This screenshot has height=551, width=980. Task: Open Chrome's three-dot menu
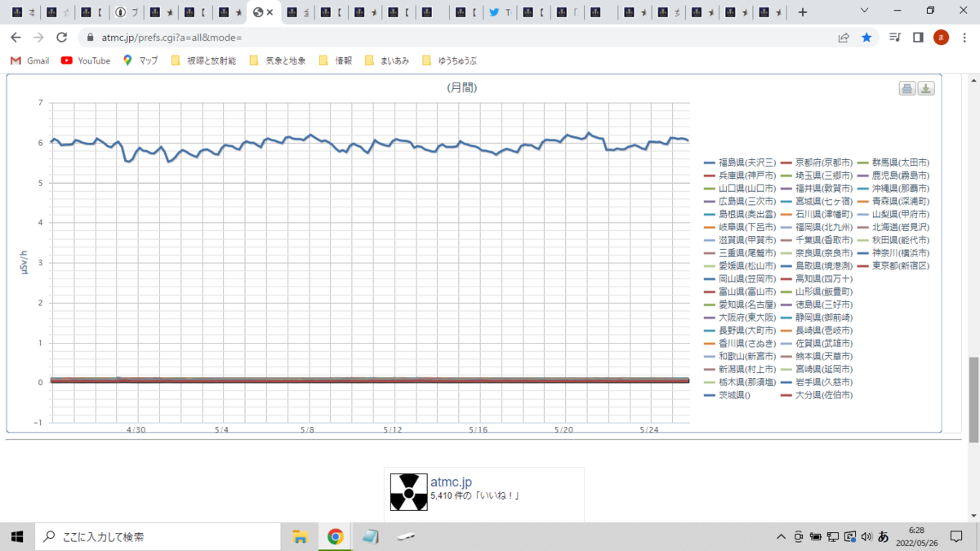coord(964,38)
